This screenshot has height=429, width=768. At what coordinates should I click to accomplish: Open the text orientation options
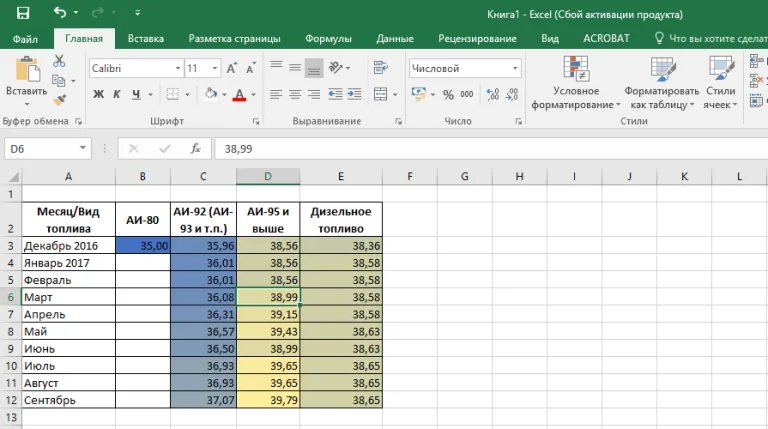tap(339, 67)
